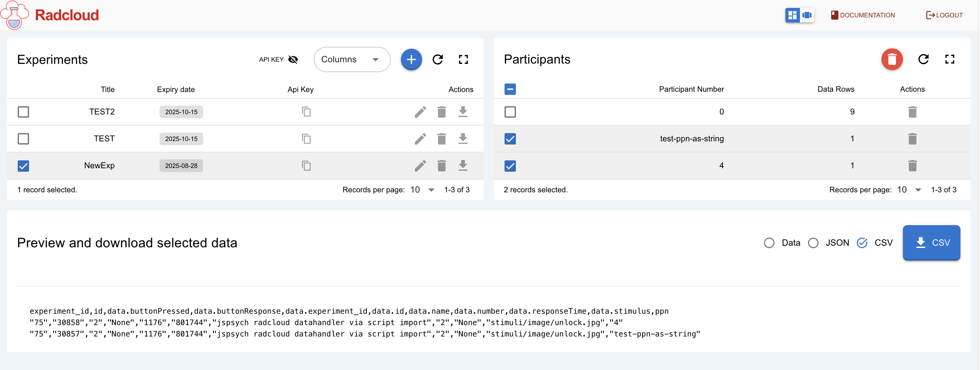Delete participant test-ppn-as-string row
This screenshot has width=980, height=370.
pos(912,139)
